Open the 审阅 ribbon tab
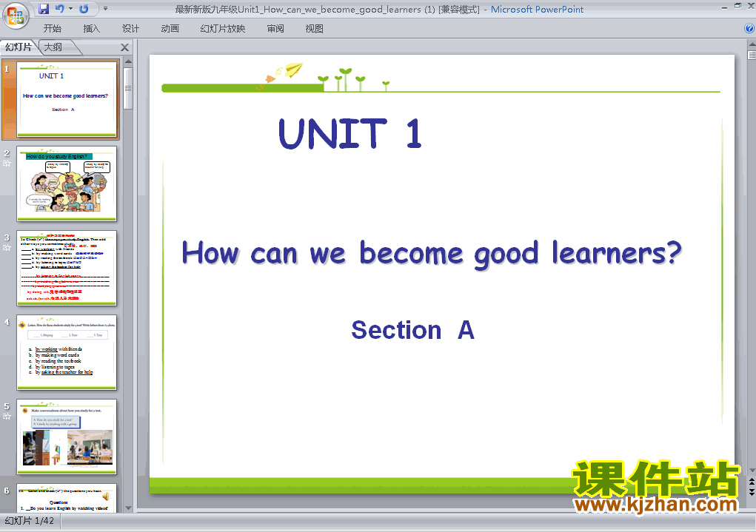The height and width of the screenshot is (532, 756). pos(275,29)
